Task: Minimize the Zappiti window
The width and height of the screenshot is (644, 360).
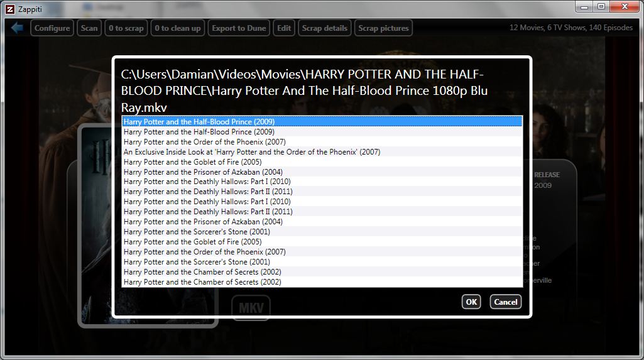Action: pos(584,6)
